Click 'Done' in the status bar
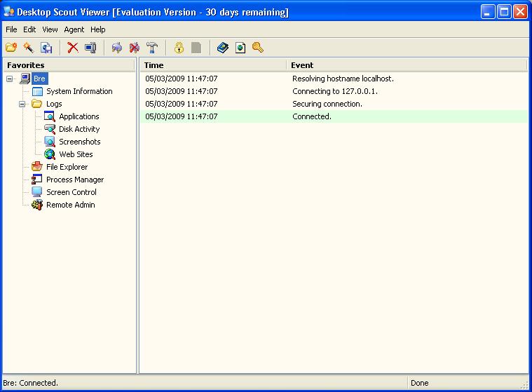This screenshot has width=532, height=392. 420,383
